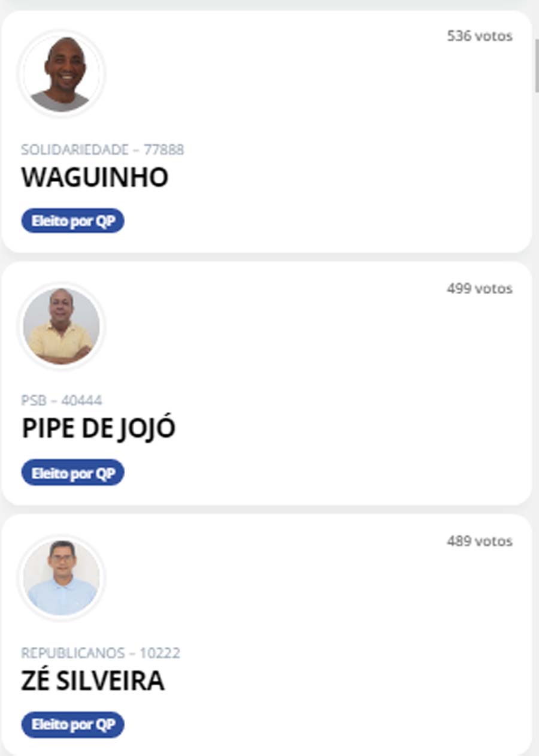This screenshot has height=756, width=539.
Task: Click candidate number 77888
Action: (163, 150)
